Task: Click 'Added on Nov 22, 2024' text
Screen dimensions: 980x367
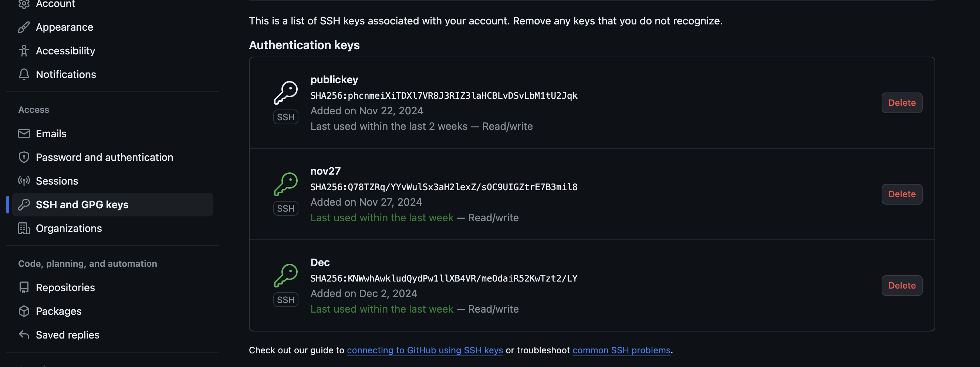Action: point(367,111)
